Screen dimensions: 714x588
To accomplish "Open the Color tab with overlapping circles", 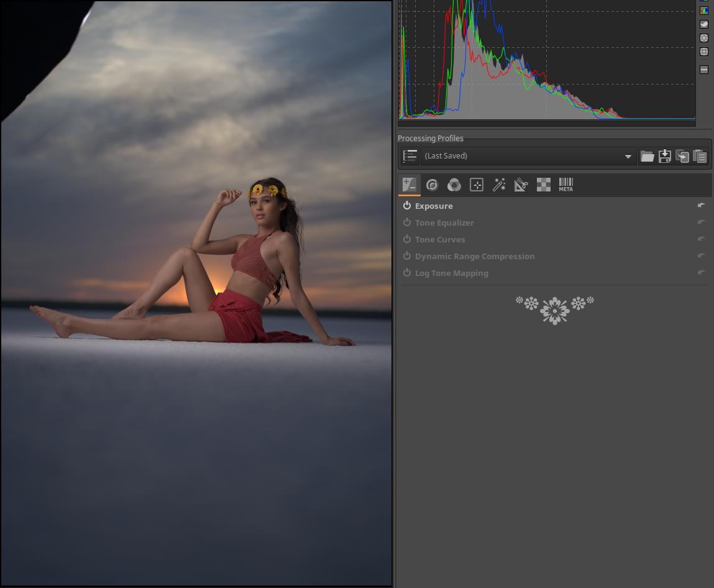I will pos(454,185).
